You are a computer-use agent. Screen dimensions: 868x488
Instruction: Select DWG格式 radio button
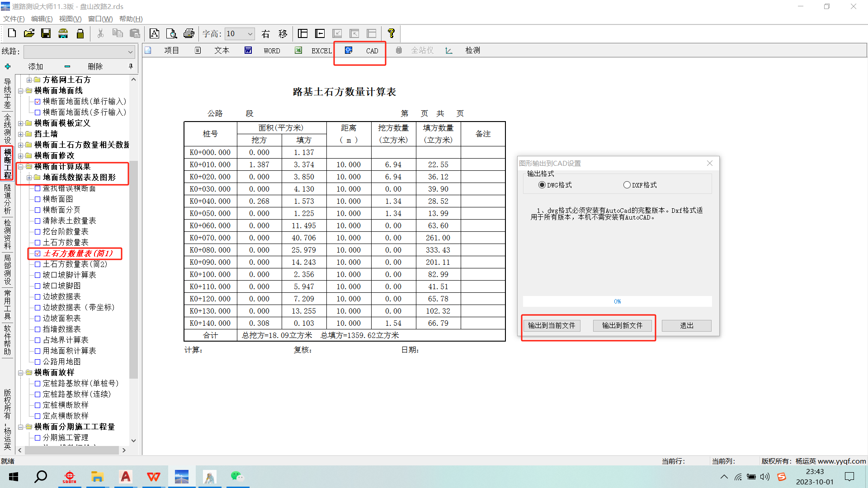point(542,185)
